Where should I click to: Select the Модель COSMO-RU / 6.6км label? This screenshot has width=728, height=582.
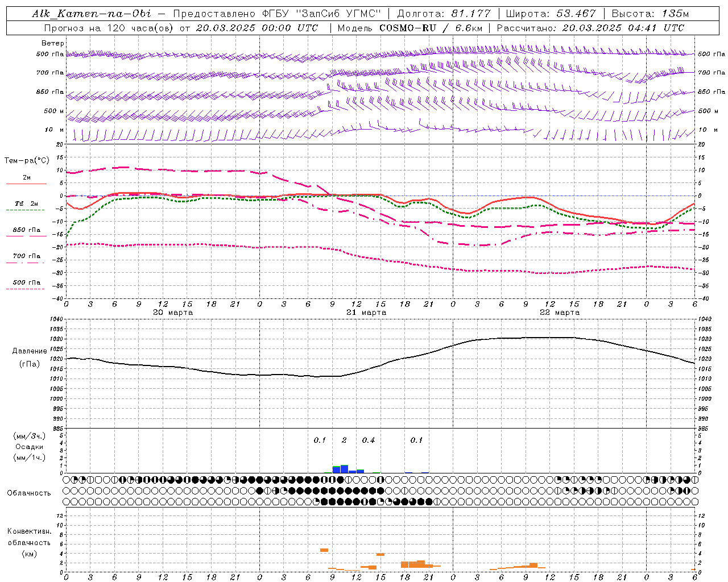click(409, 28)
